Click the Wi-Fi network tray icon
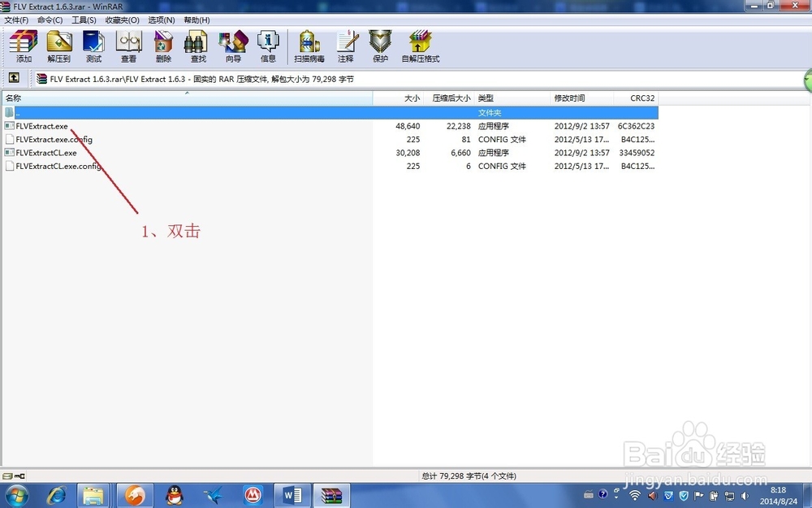The width and height of the screenshot is (812, 508). coord(634,495)
